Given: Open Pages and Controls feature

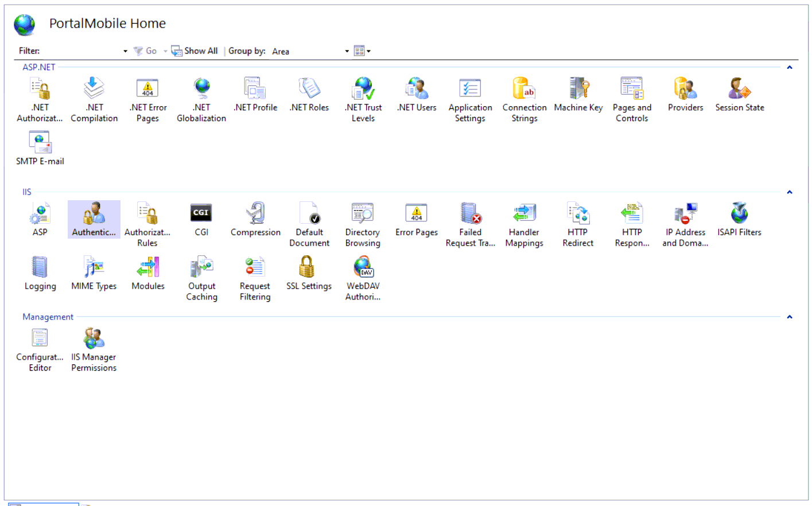Looking at the screenshot, I should [632, 100].
